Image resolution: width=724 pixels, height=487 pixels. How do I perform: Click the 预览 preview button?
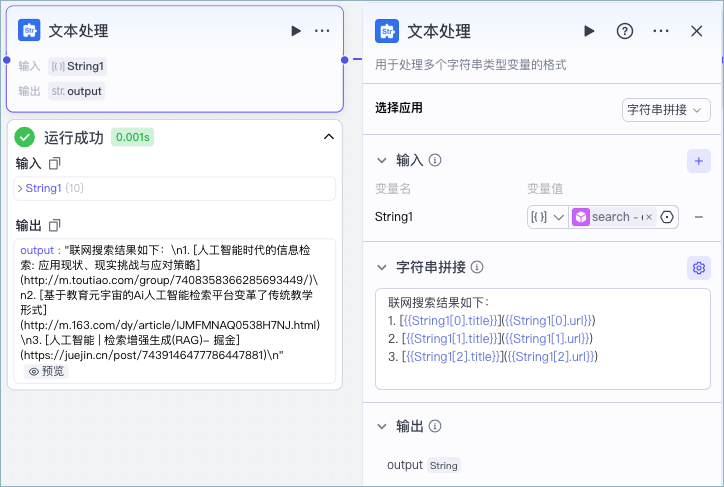point(46,372)
